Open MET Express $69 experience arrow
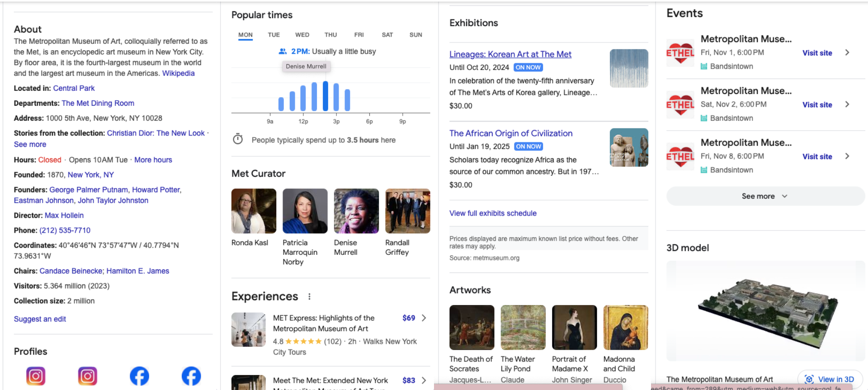Viewport: 868px width, 390px height. pyautogui.click(x=424, y=318)
